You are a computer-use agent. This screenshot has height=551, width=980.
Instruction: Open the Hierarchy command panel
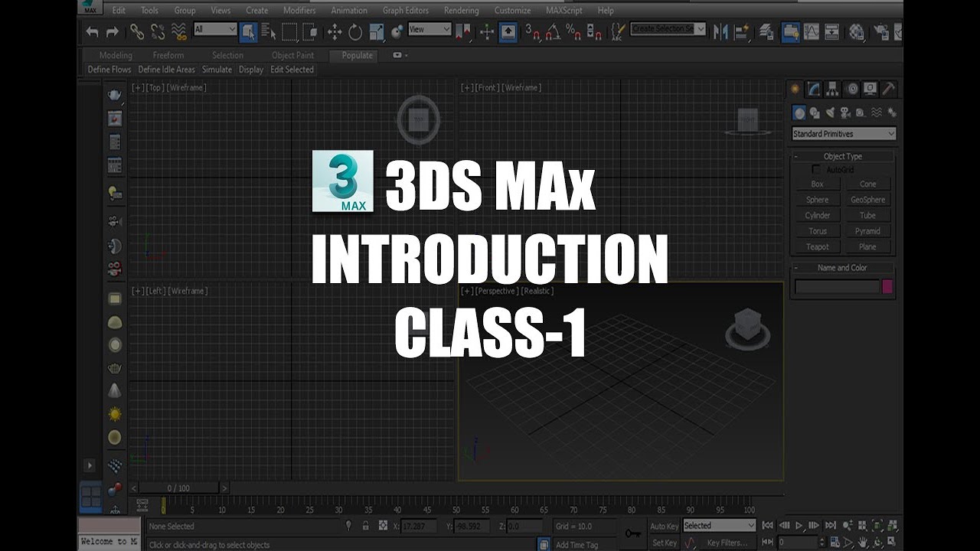[833, 89]
